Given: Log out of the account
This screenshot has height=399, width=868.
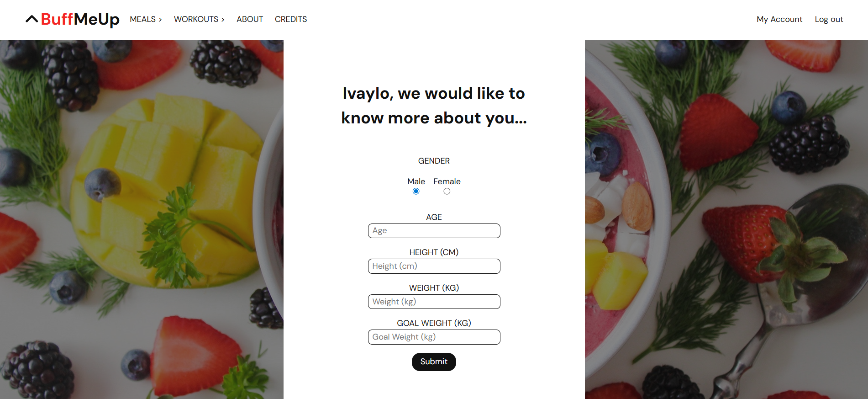Looking at the screenshot, I should pyautogui.click(x=829, y=19).
